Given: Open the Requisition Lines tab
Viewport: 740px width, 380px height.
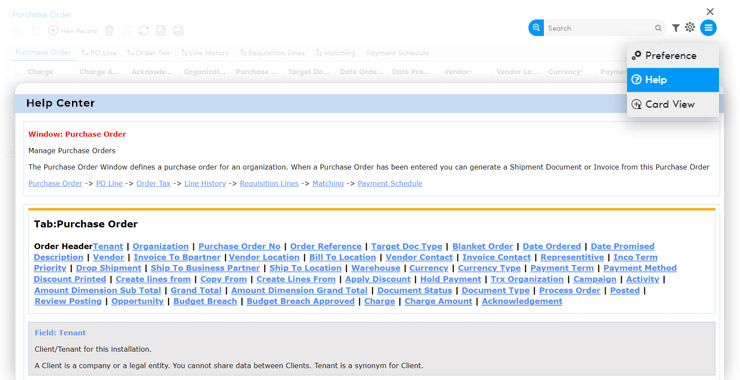Looking at the screenshot, I should [x=272, y=53].
